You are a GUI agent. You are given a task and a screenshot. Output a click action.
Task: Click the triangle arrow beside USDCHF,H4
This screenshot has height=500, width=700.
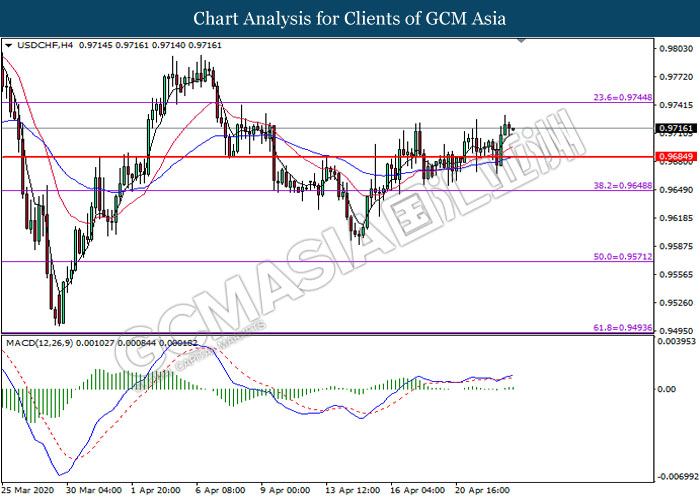pos(9,46)
